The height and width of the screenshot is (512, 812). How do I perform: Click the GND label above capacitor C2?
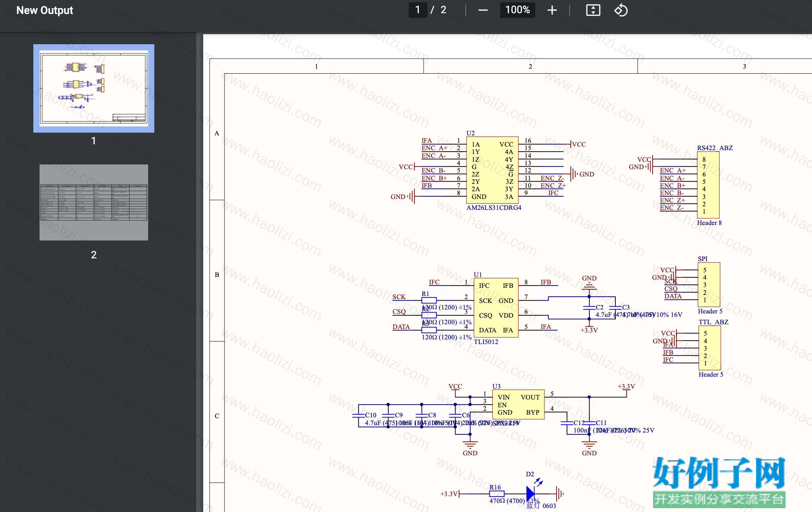click(x=589, y=278)
